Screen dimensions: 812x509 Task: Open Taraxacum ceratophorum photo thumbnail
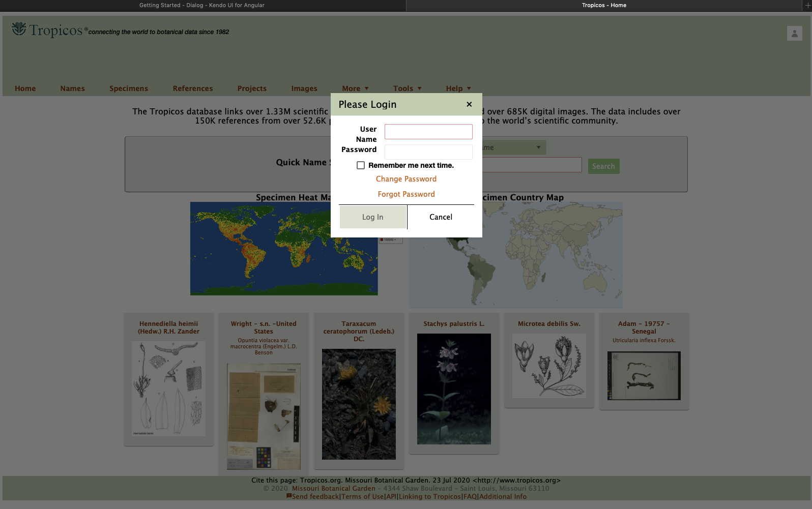click(359, 404)
